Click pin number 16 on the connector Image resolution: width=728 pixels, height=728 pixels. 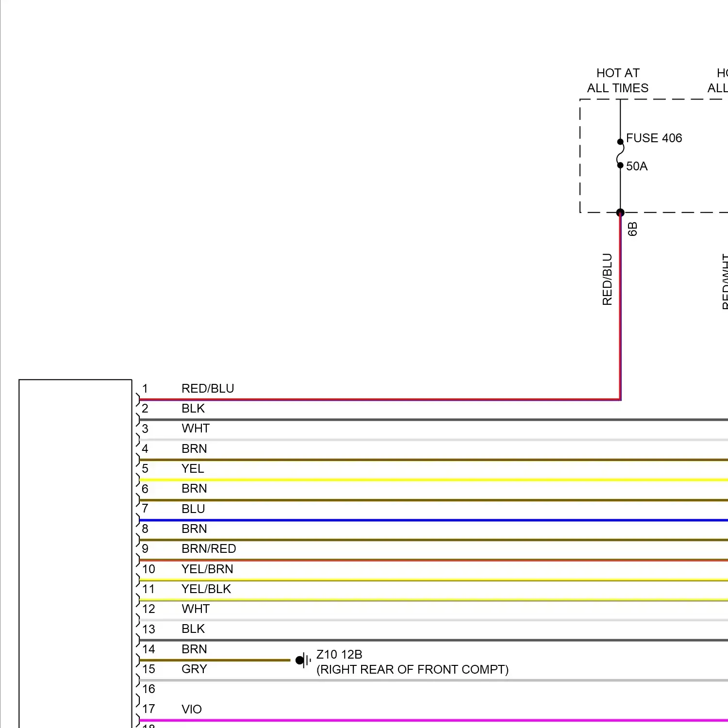(x=149, y=689)
